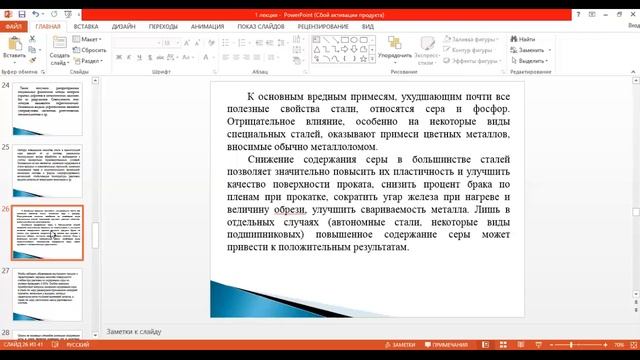Open the font name combo box
This screenshot has height=360, width=640.
tap(137, 43)
